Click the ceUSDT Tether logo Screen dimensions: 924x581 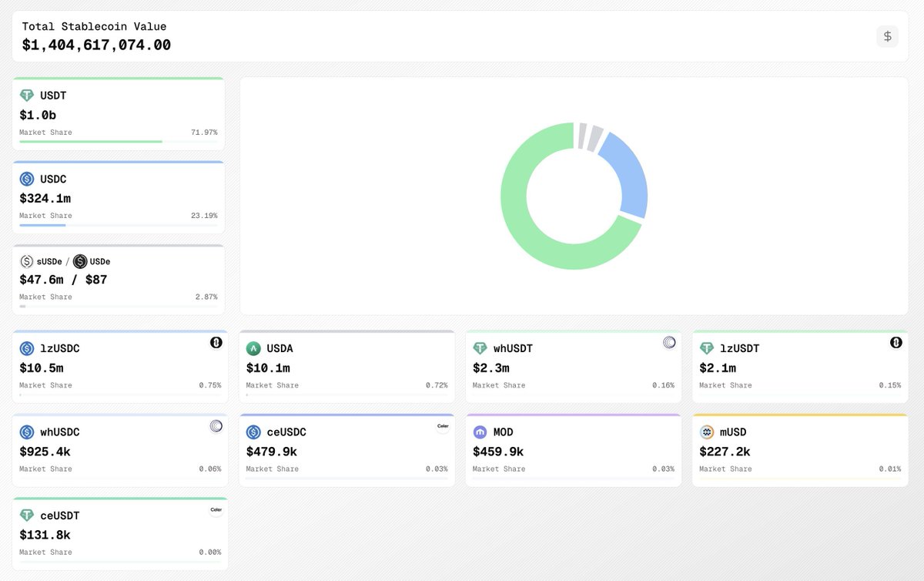pos(27,516)
